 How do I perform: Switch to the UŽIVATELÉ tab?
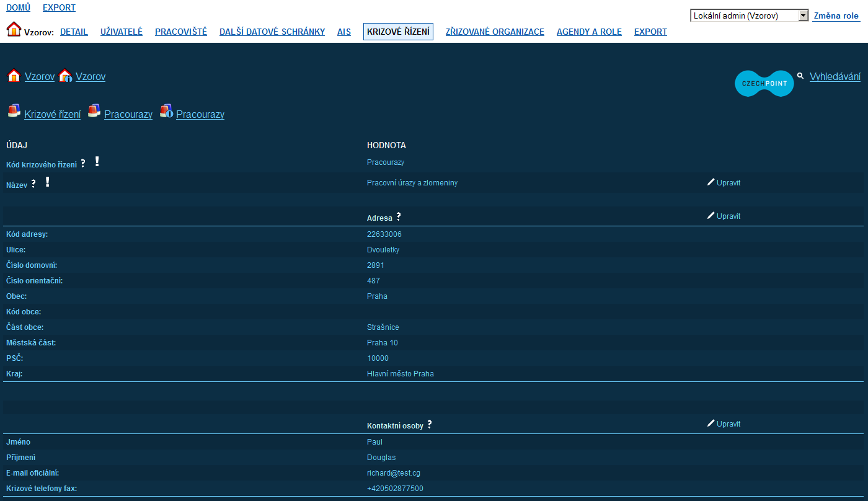click(x=122, y=32)
